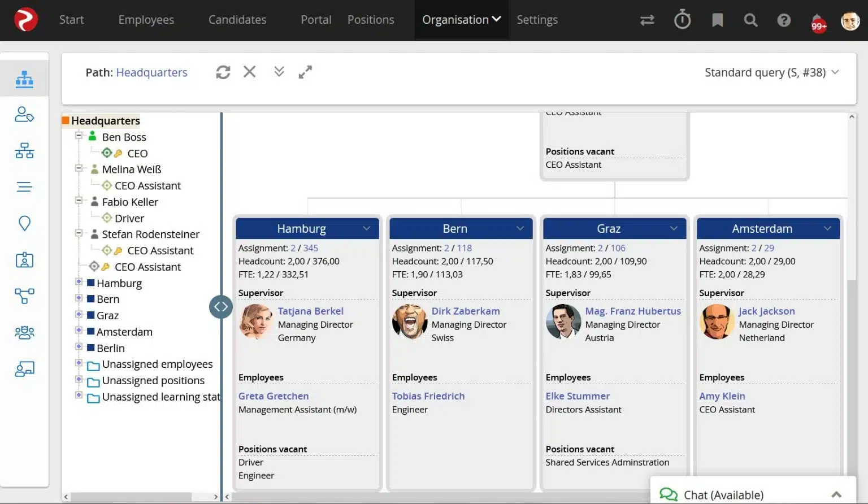Open the organisation chart view in the sidebar
The height and width of the screenshot is (504, 868).
pos(24,79)
